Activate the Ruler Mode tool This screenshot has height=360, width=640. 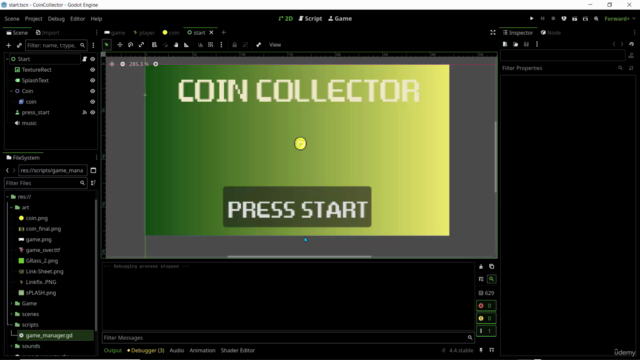point(187,45)
